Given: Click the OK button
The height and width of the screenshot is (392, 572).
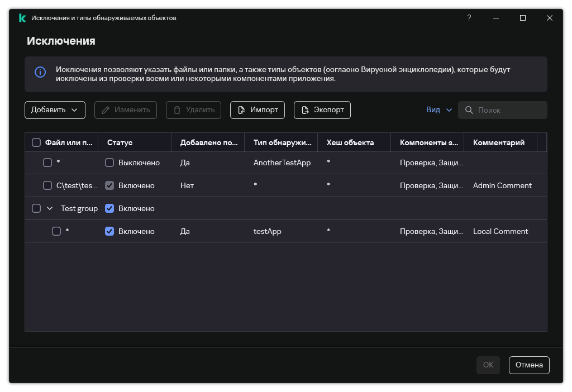Looking at the screenshot, I should pos(488,365).
